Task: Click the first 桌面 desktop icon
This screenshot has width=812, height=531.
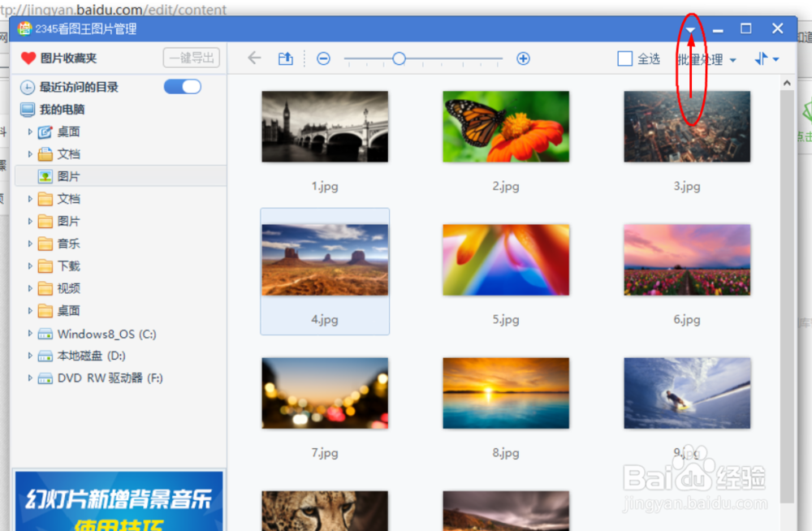Action: pos(45,132)
